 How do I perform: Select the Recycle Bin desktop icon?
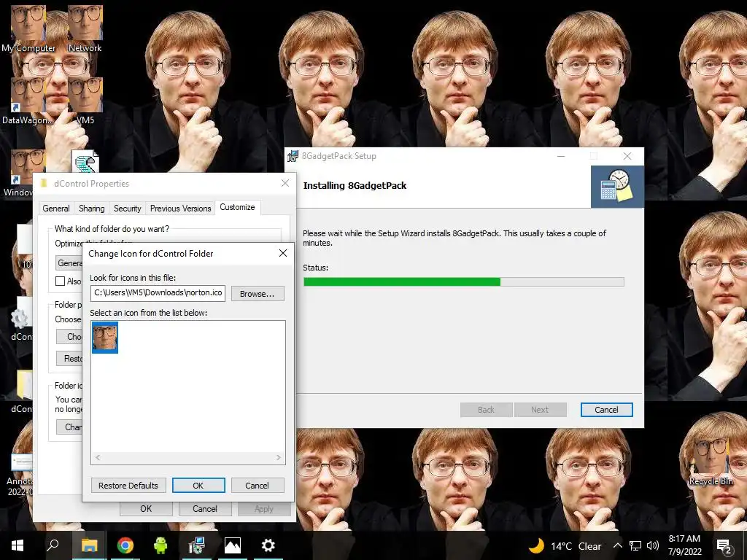pyautogui.click(x=711, y=462)
